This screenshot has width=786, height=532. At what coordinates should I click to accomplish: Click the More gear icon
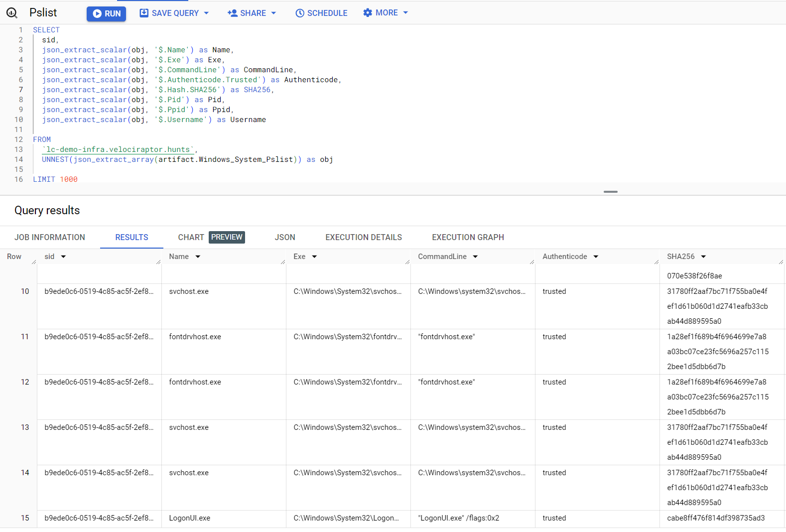pyautogui.click(x=368, y=12)
